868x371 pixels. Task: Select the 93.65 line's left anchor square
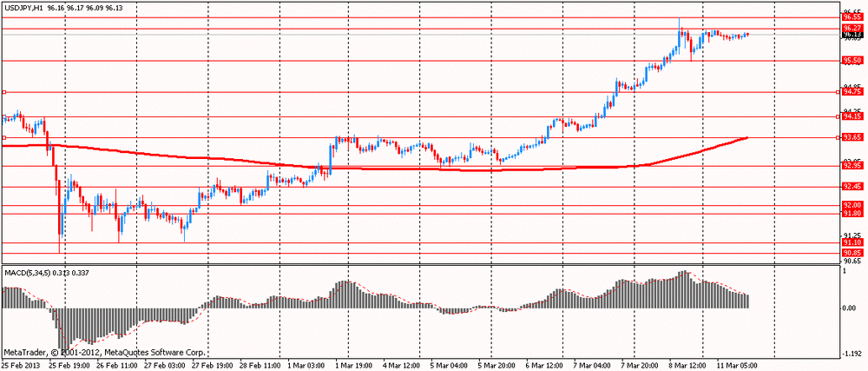[3, 137]
